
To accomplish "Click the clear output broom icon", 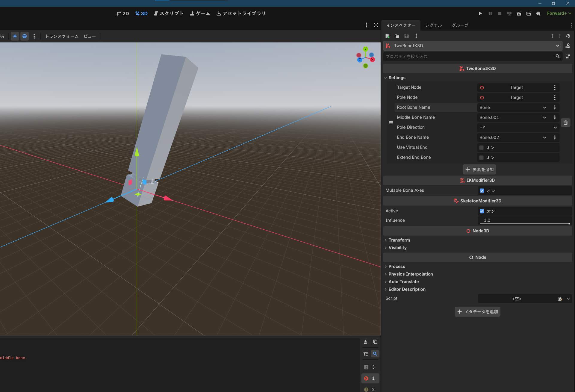I will click(365, 342).
